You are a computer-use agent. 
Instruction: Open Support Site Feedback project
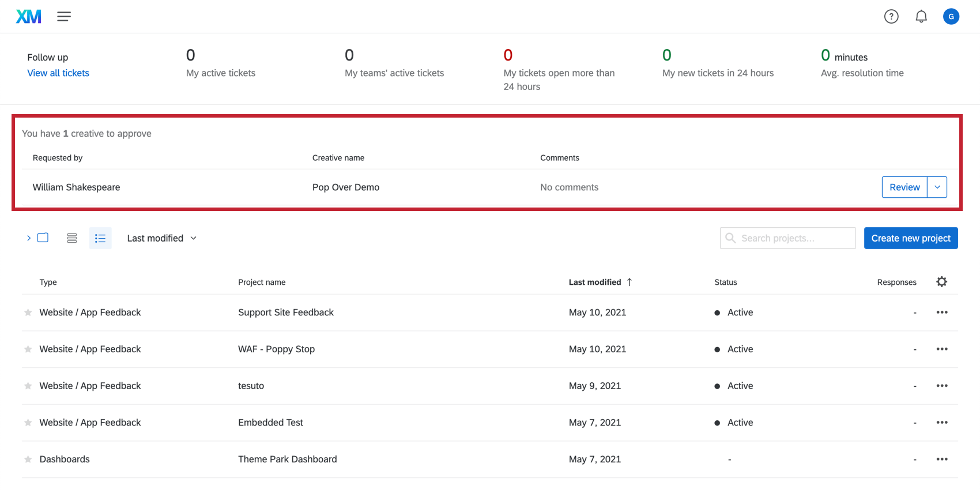pyautogui.click(x=286, y=312)
